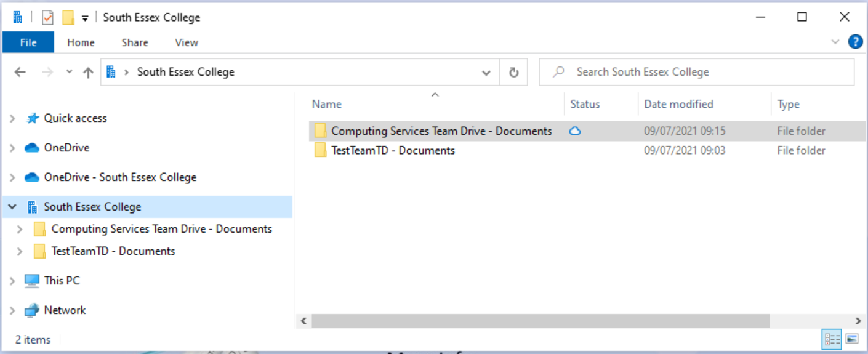Click South Essex College in the address path

point(186,72)
